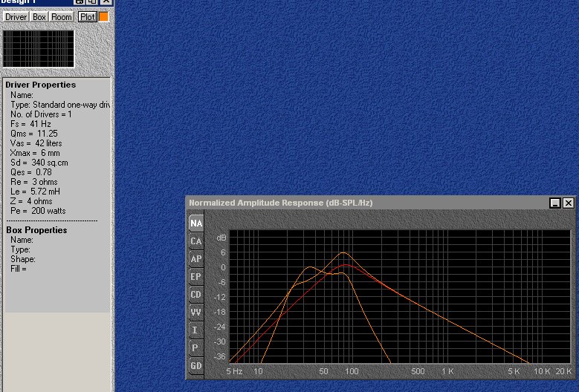Select the 'Z = 4 ohms' line
579x392 pixels.
(x=31, y=201)
